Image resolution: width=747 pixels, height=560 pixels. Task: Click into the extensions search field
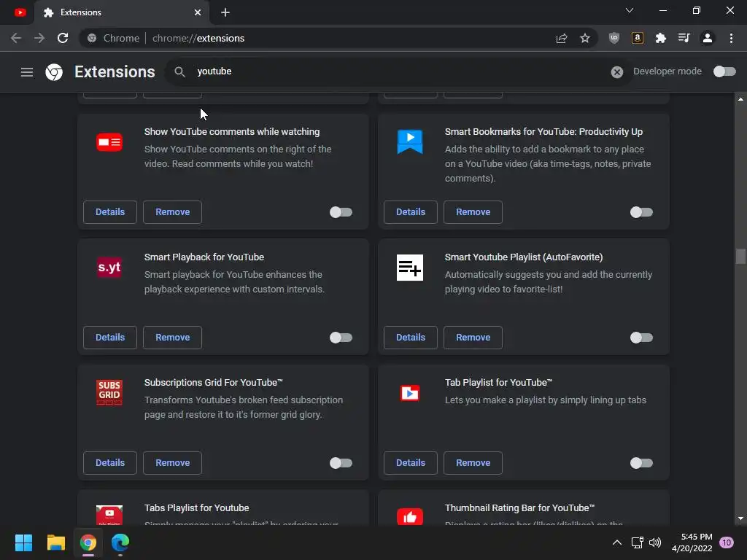coord(398,71)
